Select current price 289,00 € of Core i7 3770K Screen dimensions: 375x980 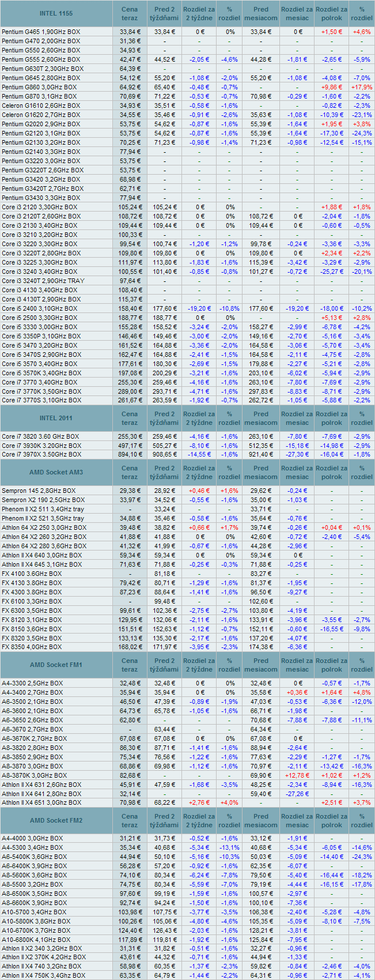click(130, 391)
